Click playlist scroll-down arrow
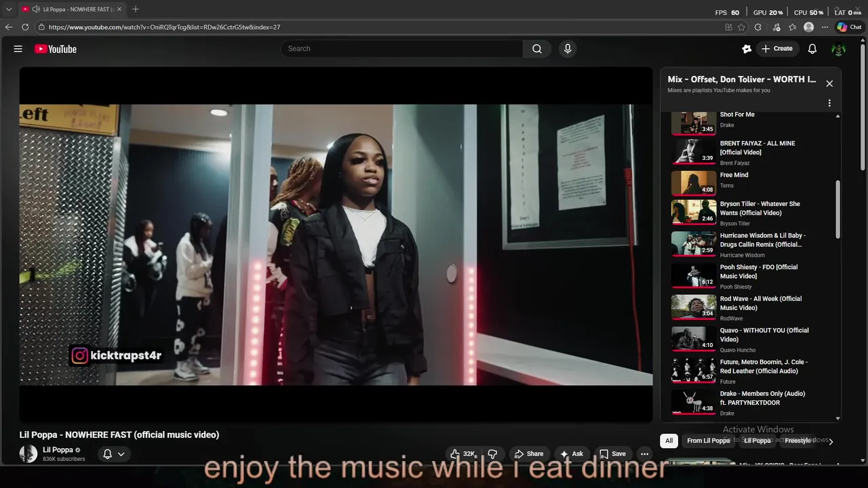This screenshot has width=868, height=488. [837, 418]
